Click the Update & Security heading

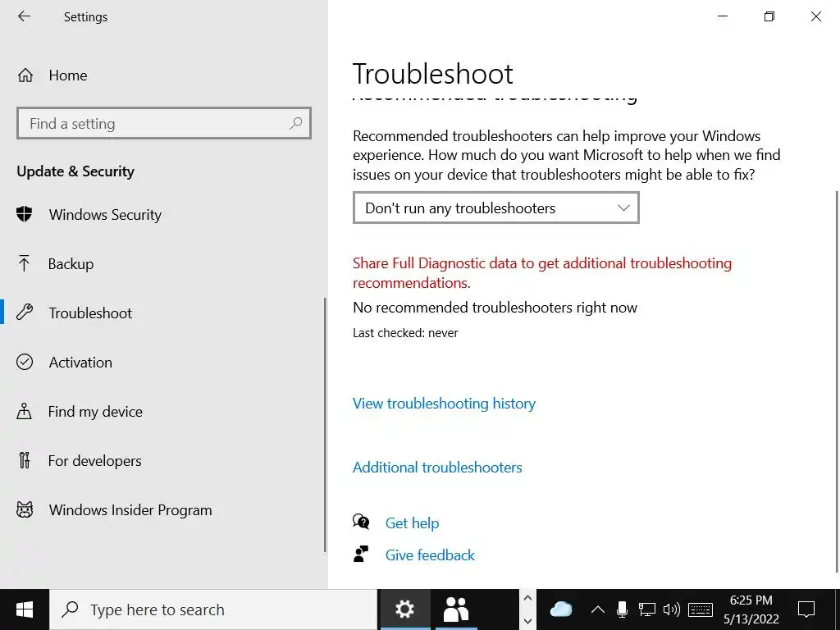75,171
